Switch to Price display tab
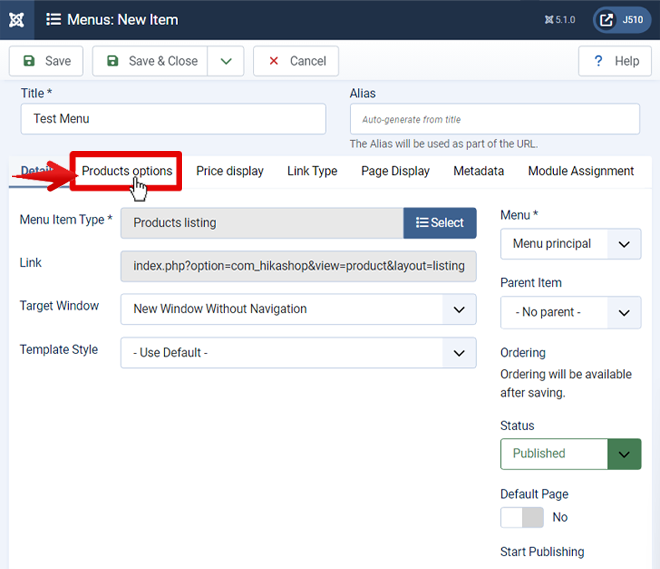 (x=230, y=171)
